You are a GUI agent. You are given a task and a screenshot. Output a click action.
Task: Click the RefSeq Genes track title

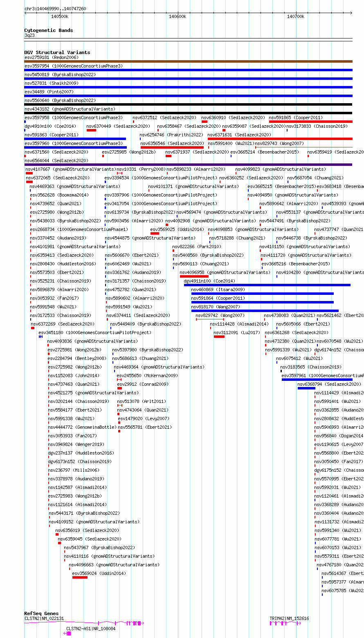42,613
